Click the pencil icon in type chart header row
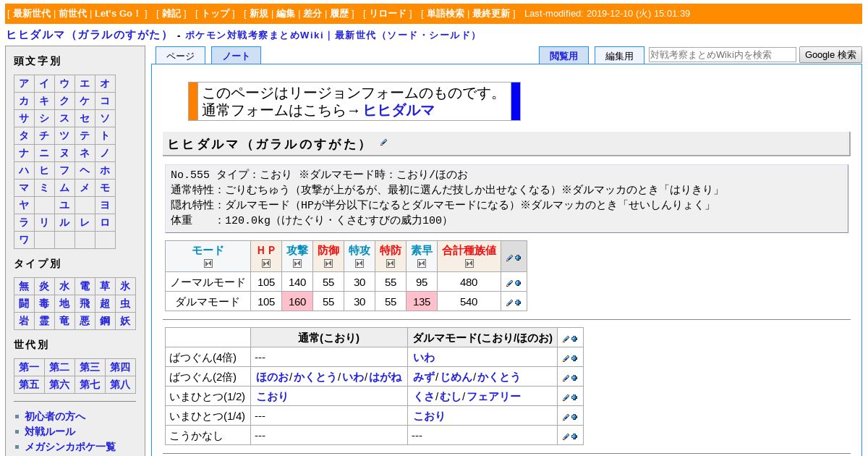Image resolution: width=868 pixels, height=456 pixels. tap(566, 339)
